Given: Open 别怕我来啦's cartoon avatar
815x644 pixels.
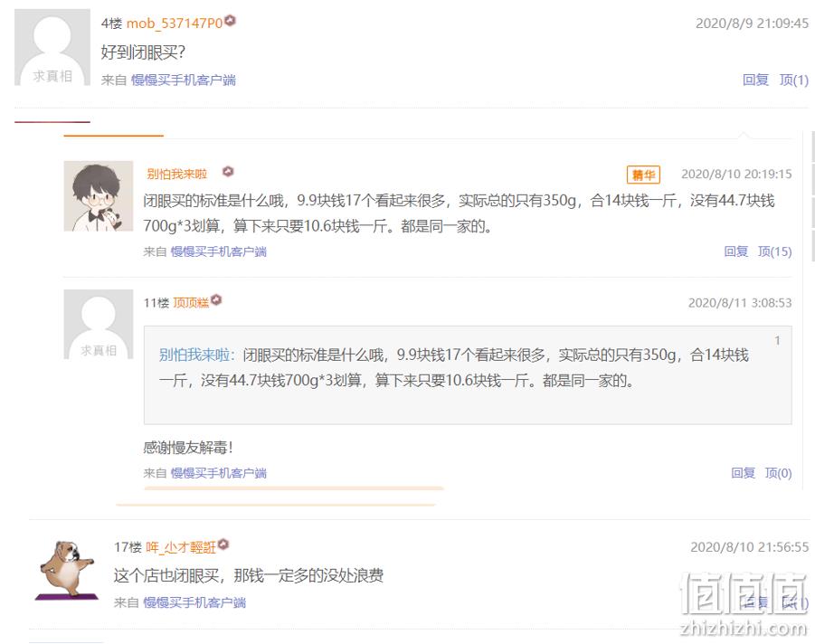Looking at the screenshot, I should 99,196.
